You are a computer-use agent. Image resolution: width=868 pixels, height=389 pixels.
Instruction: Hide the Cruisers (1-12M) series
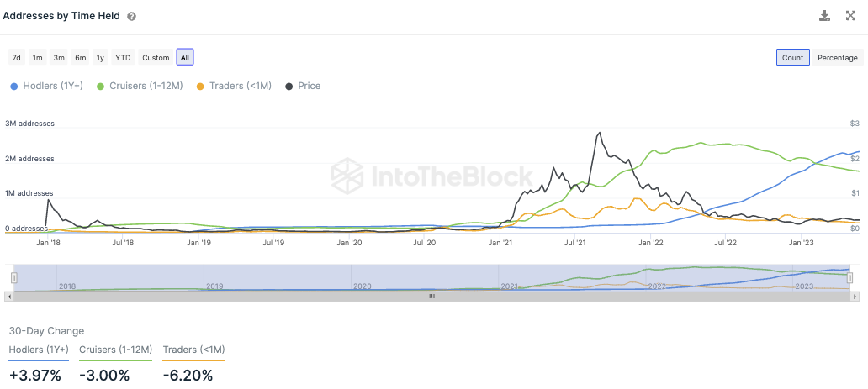click(x=140, y=86)
